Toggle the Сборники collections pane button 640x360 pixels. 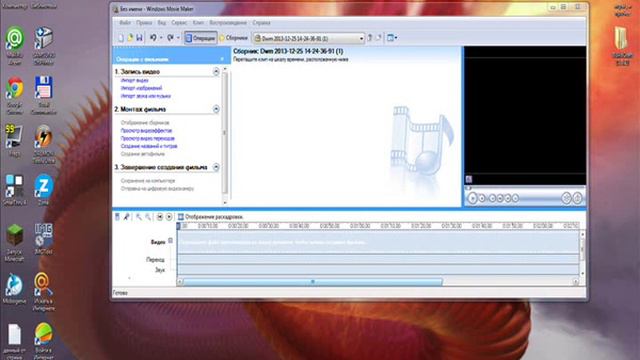233,38
